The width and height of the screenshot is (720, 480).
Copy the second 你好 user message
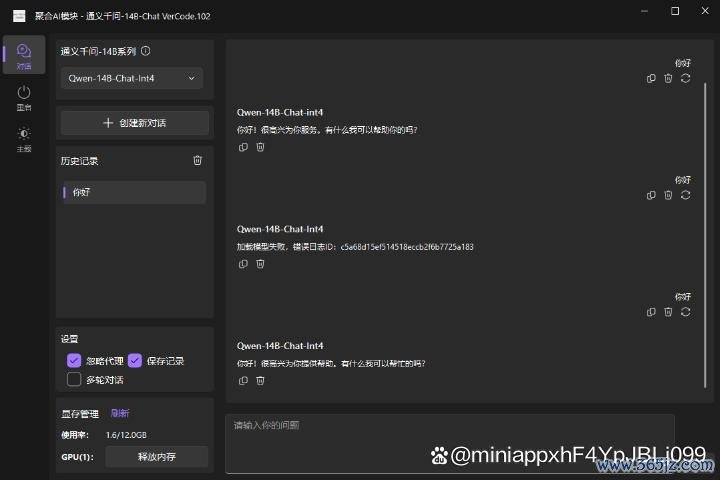tap(651, 195)
